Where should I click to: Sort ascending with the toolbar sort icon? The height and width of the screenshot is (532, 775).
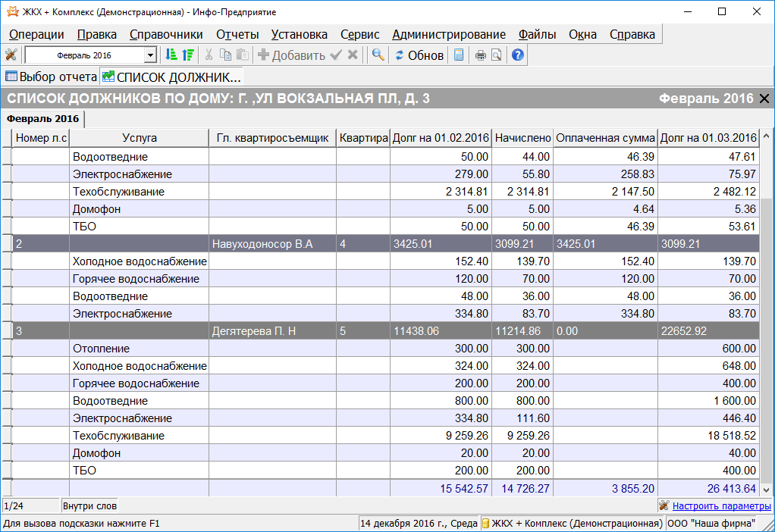[171, 55]
